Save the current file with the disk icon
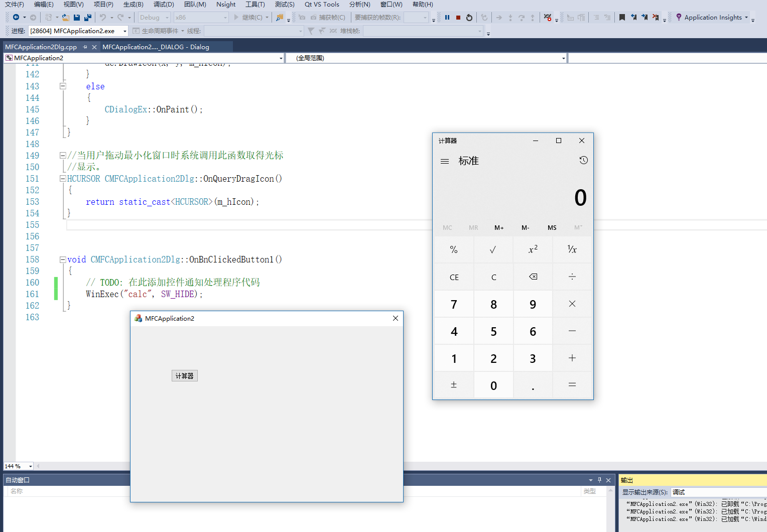This screenshot has width=767, height=532. tap(77, 17)
